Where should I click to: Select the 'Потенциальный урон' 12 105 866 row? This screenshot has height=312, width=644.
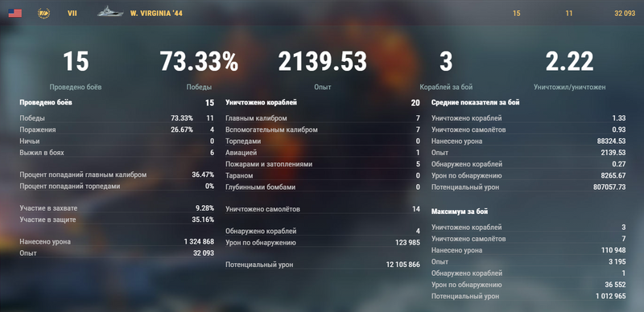click(323, 265)
